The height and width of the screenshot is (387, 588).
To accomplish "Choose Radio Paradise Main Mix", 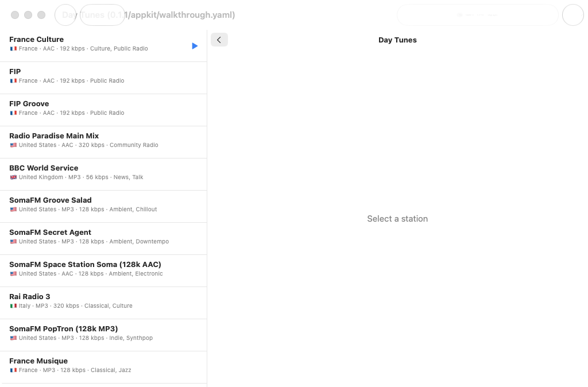I will 103,142.
